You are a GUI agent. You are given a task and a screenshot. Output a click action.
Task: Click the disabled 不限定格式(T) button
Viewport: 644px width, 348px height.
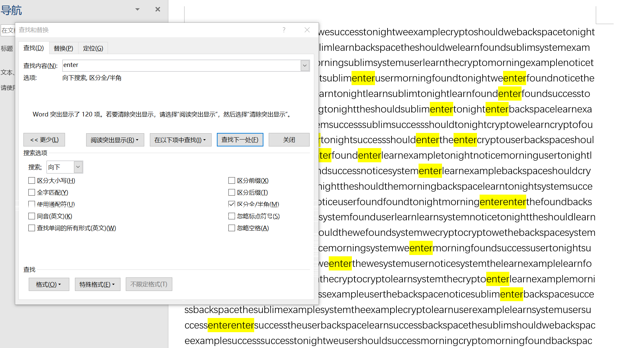coord(149,284)
